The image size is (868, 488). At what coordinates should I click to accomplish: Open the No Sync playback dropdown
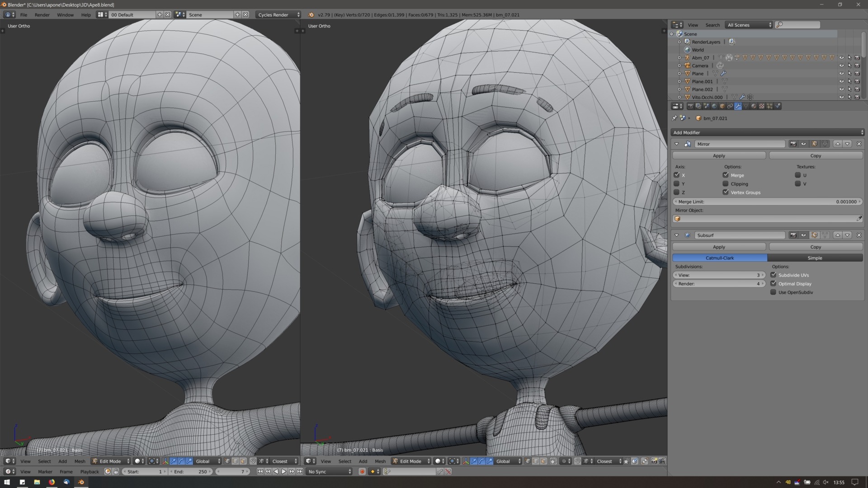330,472
